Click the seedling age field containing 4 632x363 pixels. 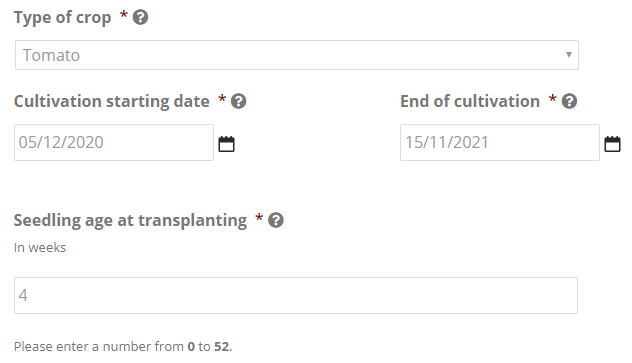pyautogui.click(x=296, y=295)
